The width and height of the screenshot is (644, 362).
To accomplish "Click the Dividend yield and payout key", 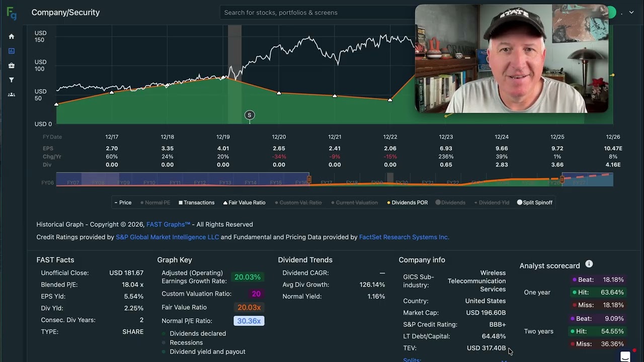I will click(x=203, y=352).
